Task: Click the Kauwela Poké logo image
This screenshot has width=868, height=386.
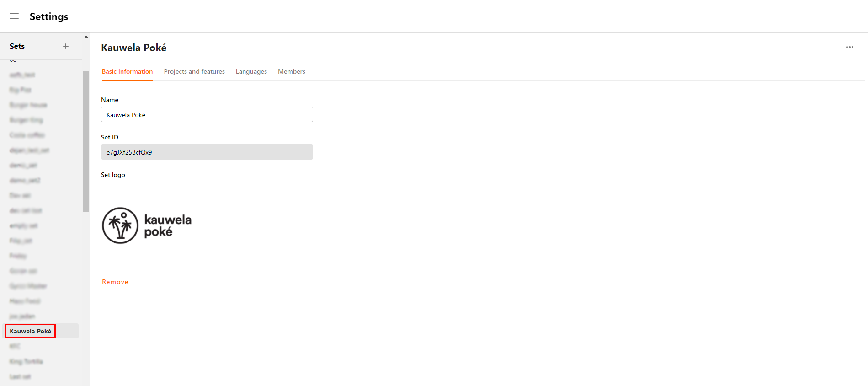Action: [x=147, y=225]
